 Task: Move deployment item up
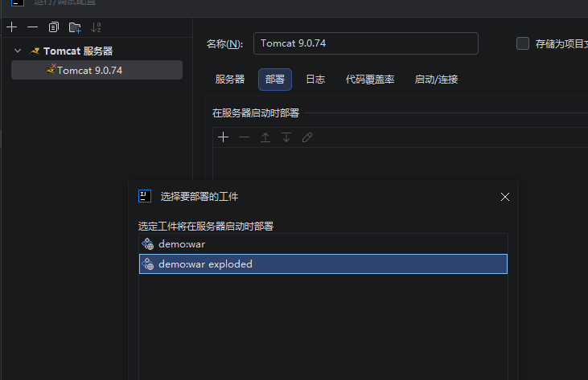tap(265, 137)
